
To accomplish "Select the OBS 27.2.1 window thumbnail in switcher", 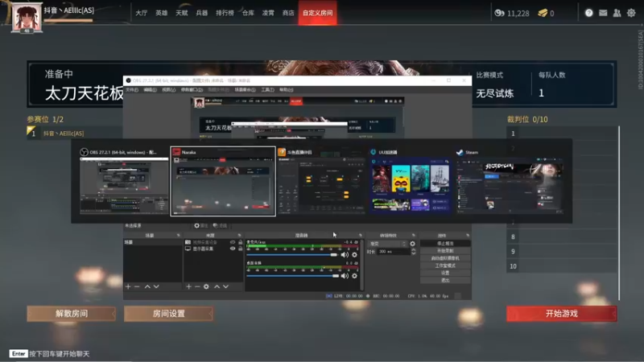I will coord(124,182).
